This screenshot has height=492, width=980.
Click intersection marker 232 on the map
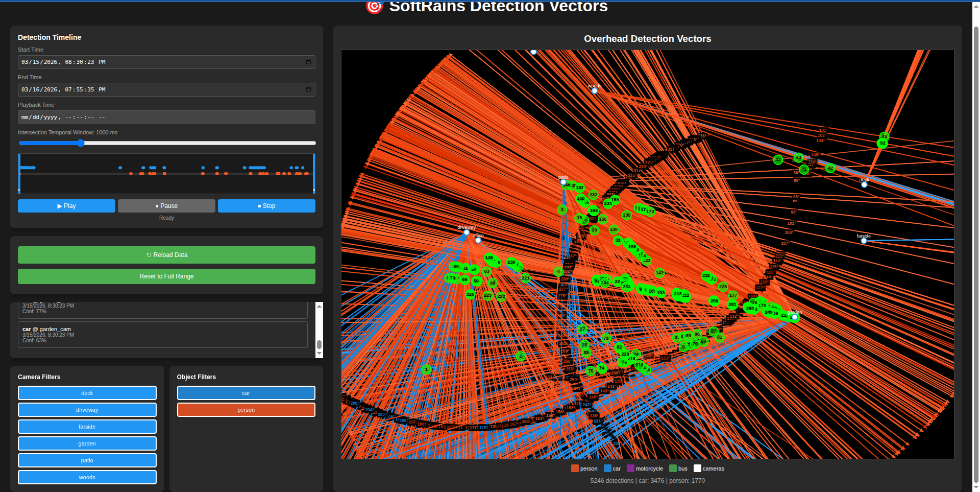coord(593,195)
